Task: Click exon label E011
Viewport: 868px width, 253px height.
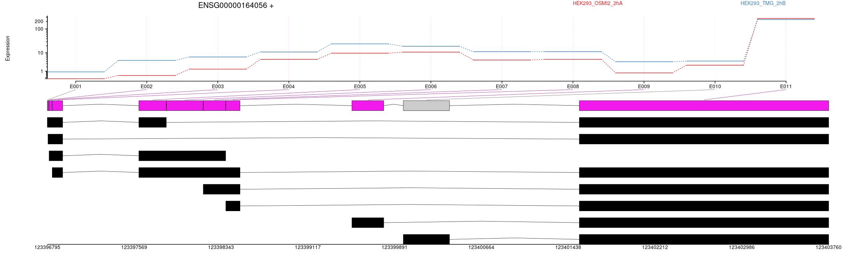Action: point(786,86)
